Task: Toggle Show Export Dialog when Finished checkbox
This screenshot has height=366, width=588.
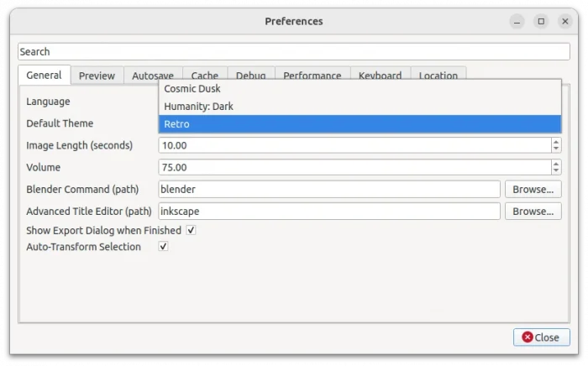Action: [x=191, y=230]
